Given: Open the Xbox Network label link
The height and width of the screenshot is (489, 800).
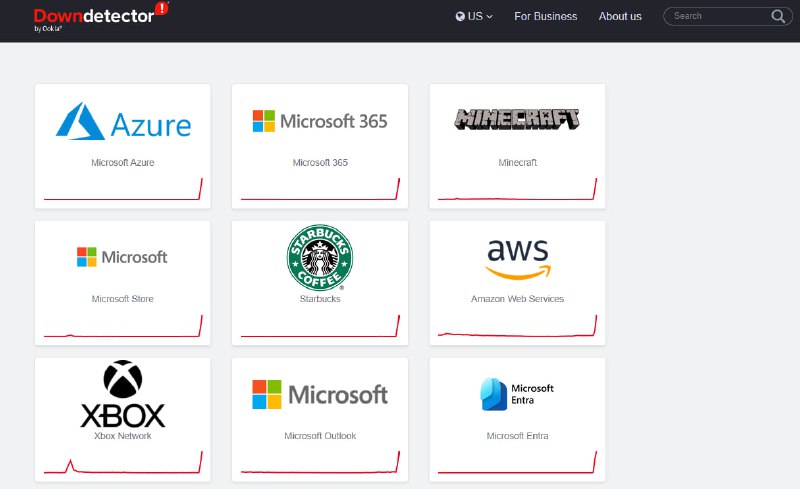Looking at the screenshot, I should pyautogui.click(x=122, y=435).
